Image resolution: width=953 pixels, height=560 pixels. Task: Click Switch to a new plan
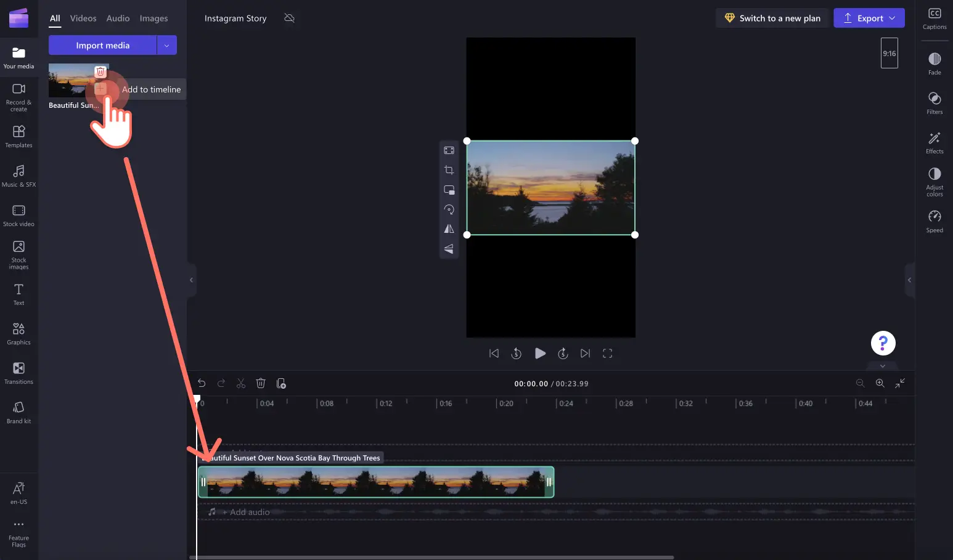coord(772,18)
